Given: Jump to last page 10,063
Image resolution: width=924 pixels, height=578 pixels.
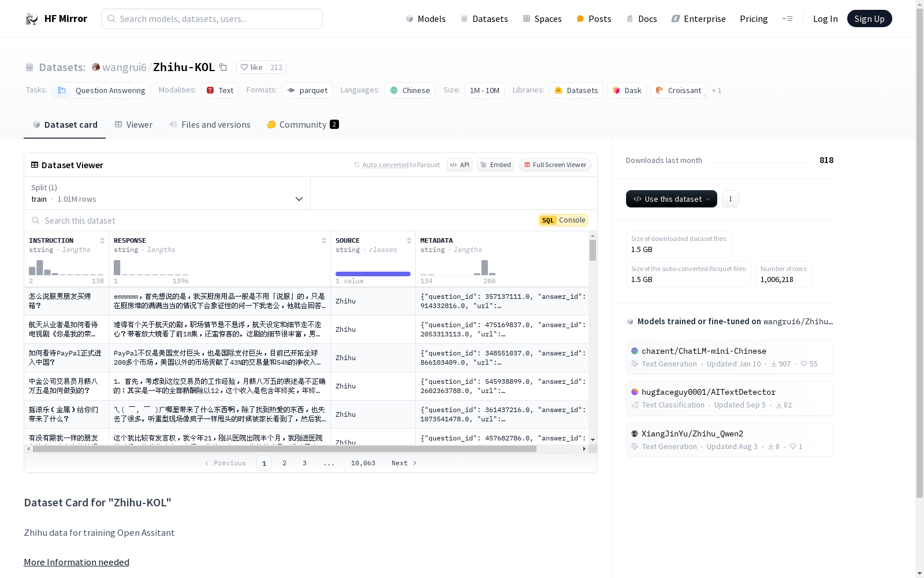Looking at the screenshot, I should [363, 463].
